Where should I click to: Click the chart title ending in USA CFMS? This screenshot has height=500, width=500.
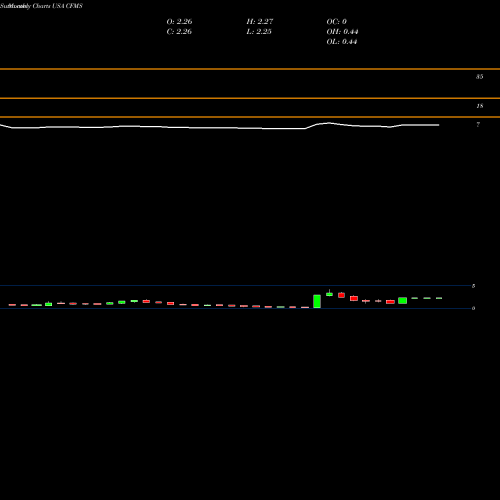click(41, 6)
